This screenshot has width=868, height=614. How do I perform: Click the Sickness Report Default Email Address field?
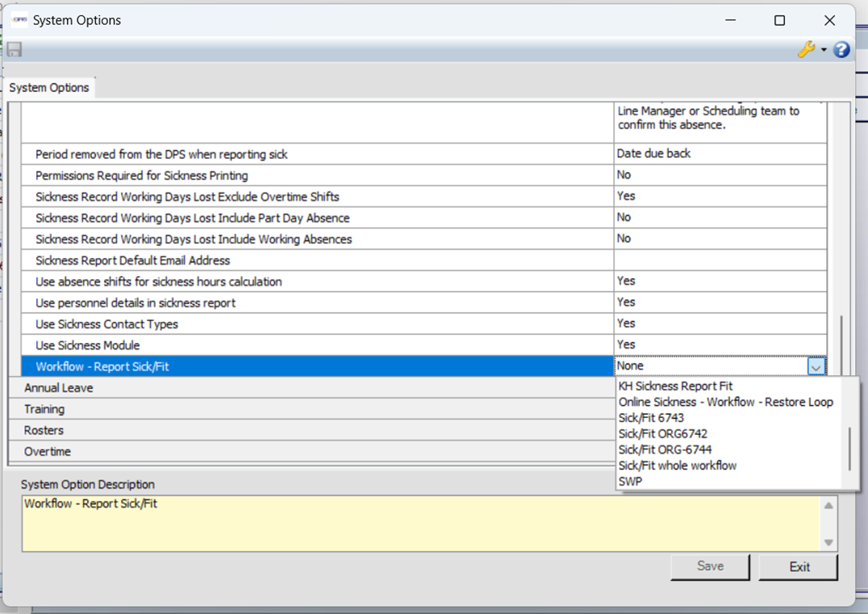point(720,261)
